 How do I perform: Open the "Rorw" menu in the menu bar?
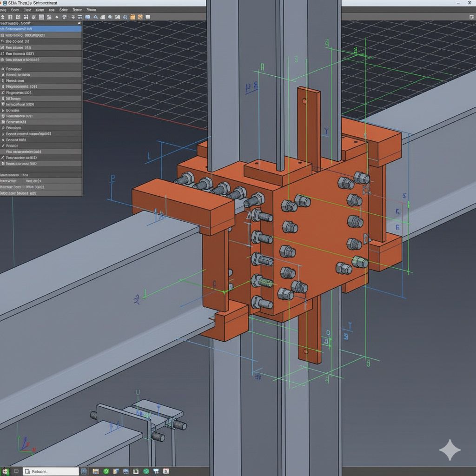[x=40, y=10]
